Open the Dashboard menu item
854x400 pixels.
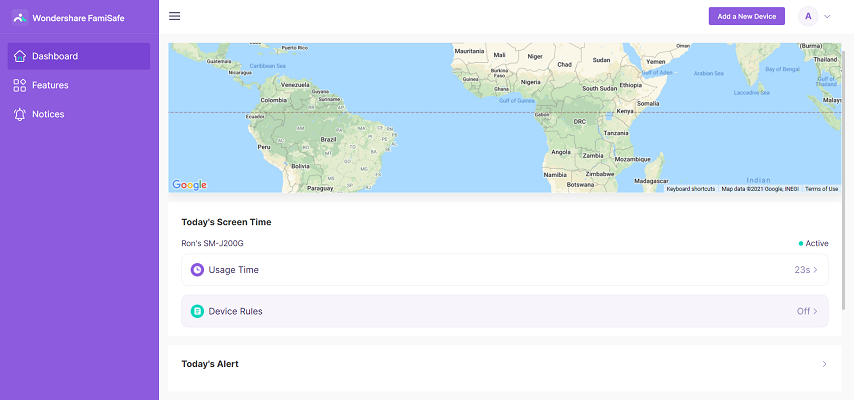(78, 56)
